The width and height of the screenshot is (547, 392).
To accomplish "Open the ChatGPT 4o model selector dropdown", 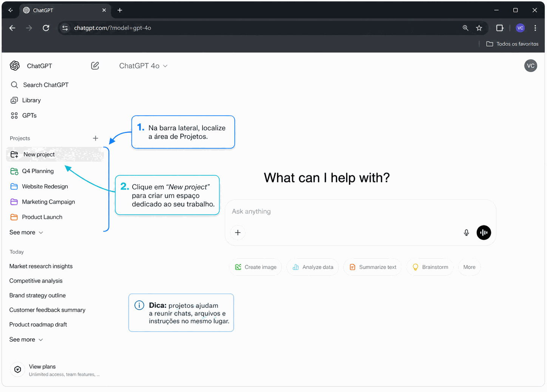I will 143,66.
